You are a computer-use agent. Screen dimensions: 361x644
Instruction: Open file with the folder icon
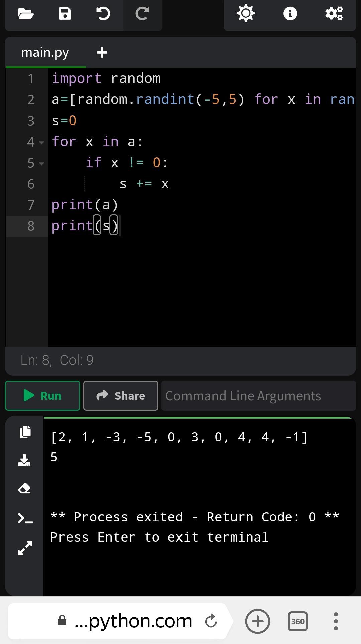26,14
